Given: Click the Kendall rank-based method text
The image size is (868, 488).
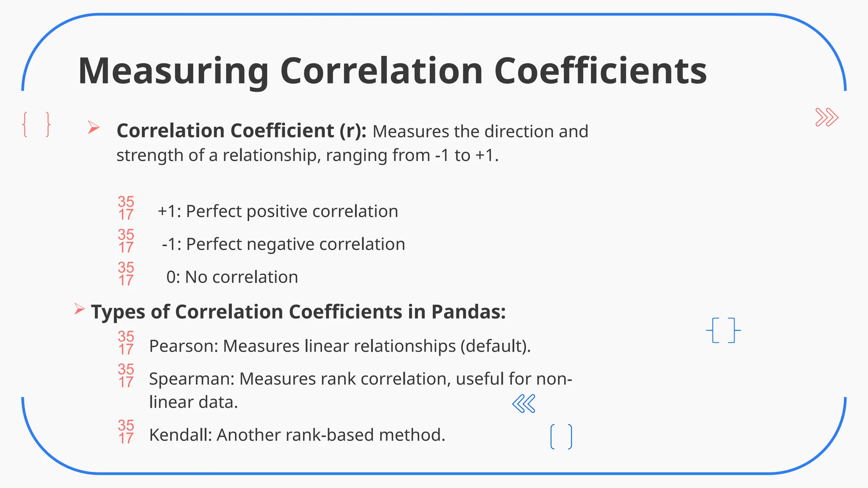Looking at the screenshot, I should click(x=297, y=435).
